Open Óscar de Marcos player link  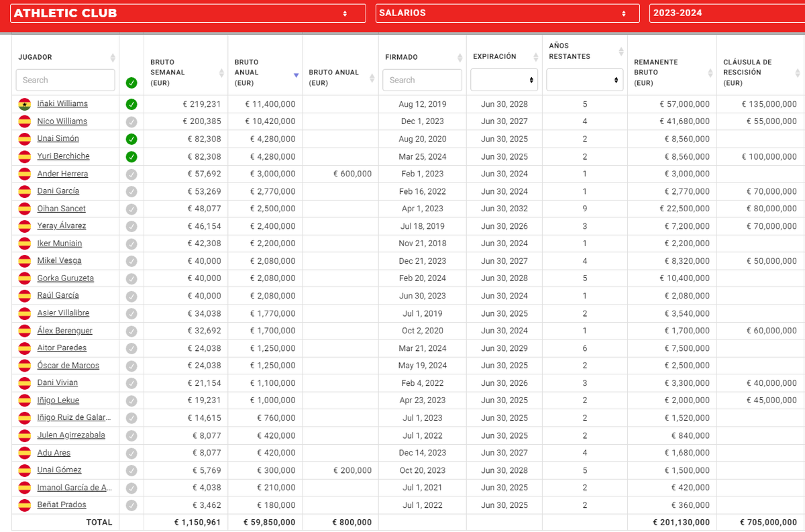point(68,366)
